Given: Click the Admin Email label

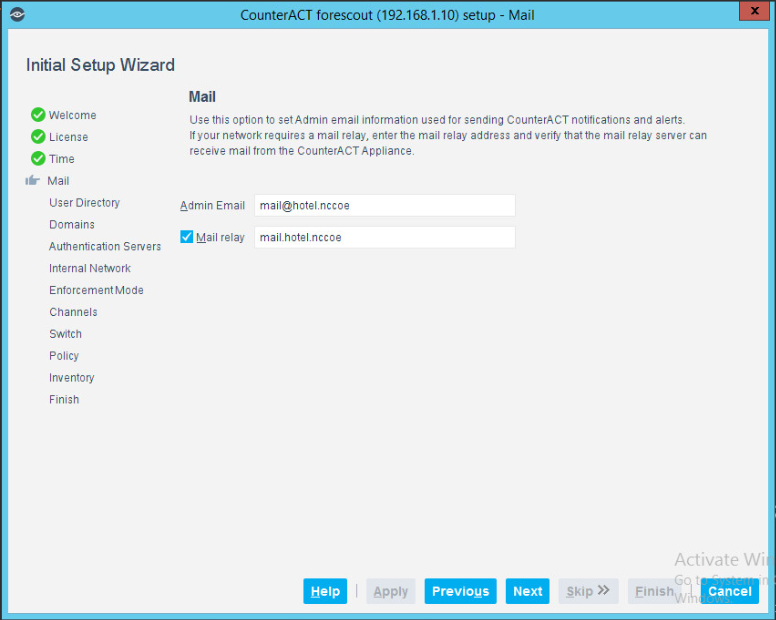Looking at the screenshot, I should pyautogui.click(x=212, y=205).
